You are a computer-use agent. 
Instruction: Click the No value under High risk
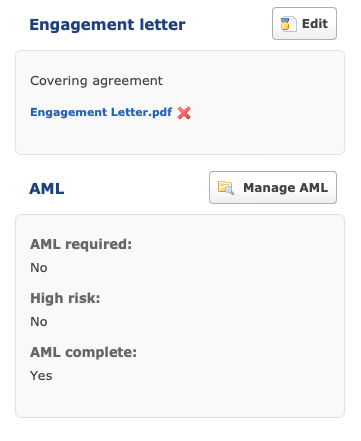pyautogui.click(x=39, y=322)
